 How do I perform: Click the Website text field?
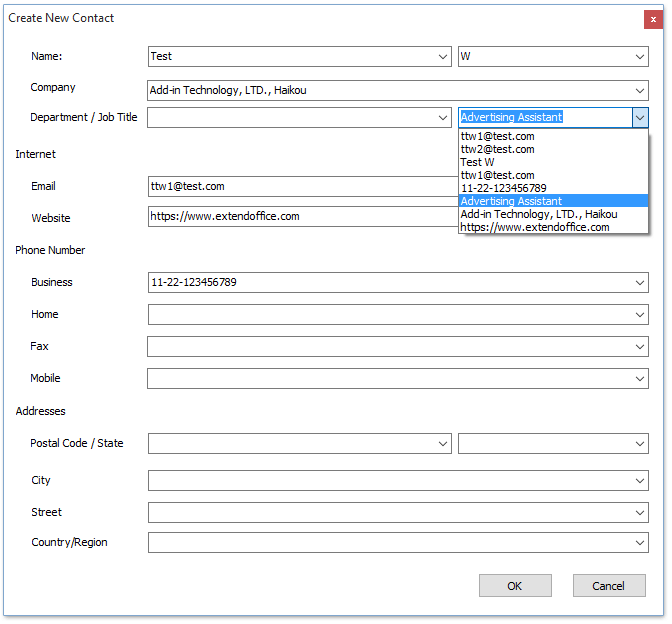tap(300, 216)
